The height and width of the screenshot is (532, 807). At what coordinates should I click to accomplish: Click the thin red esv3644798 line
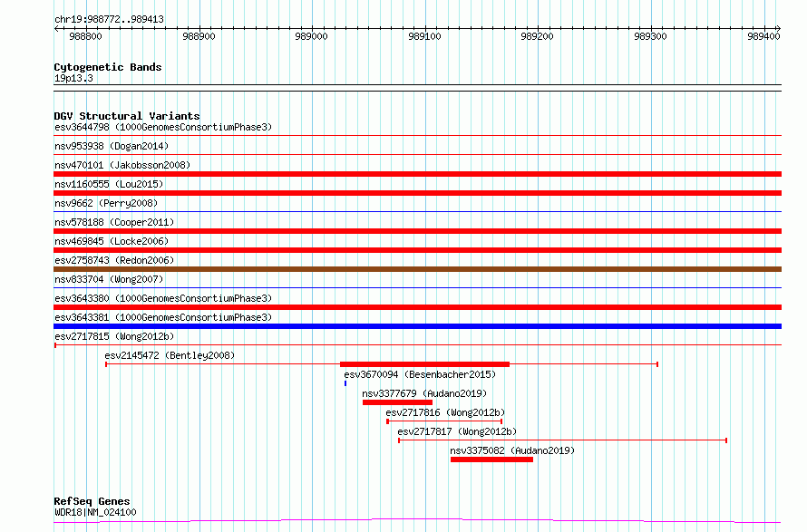417,135
